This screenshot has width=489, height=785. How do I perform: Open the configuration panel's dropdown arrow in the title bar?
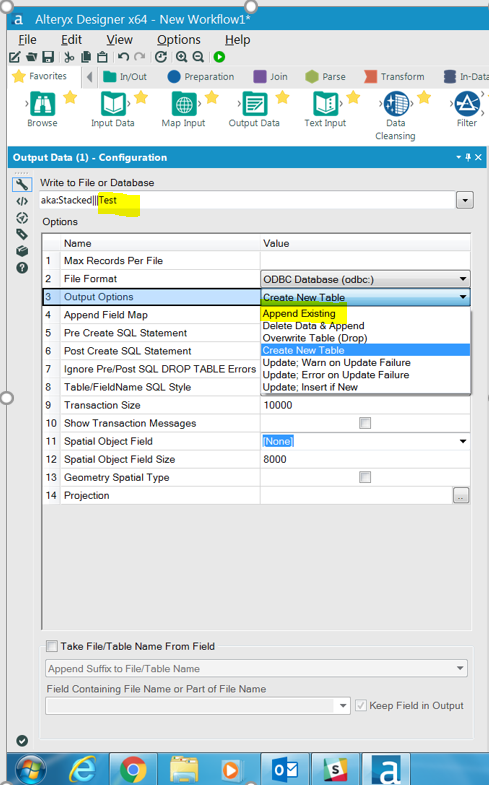coord(458,157)
